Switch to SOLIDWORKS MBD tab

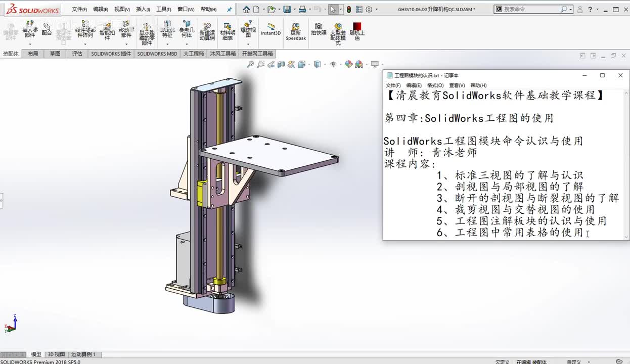(157, 54)
